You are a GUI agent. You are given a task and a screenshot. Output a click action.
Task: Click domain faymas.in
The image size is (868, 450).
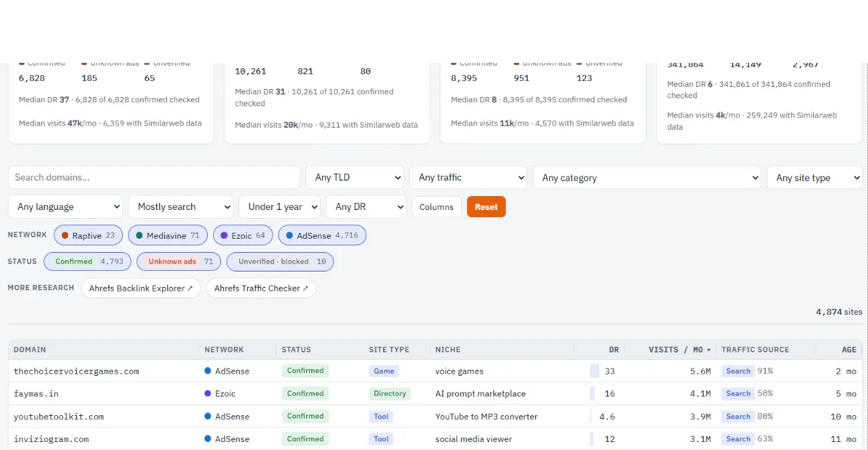(x=36, y=394)
